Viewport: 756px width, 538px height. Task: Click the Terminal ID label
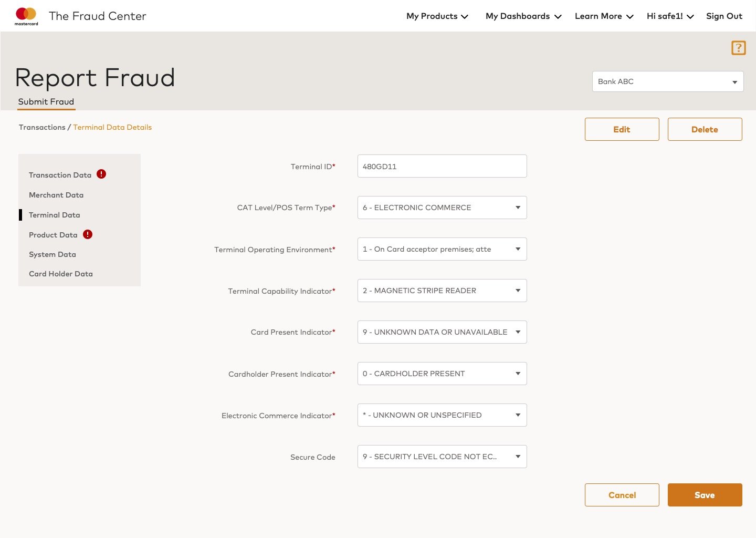coord(313,167)
